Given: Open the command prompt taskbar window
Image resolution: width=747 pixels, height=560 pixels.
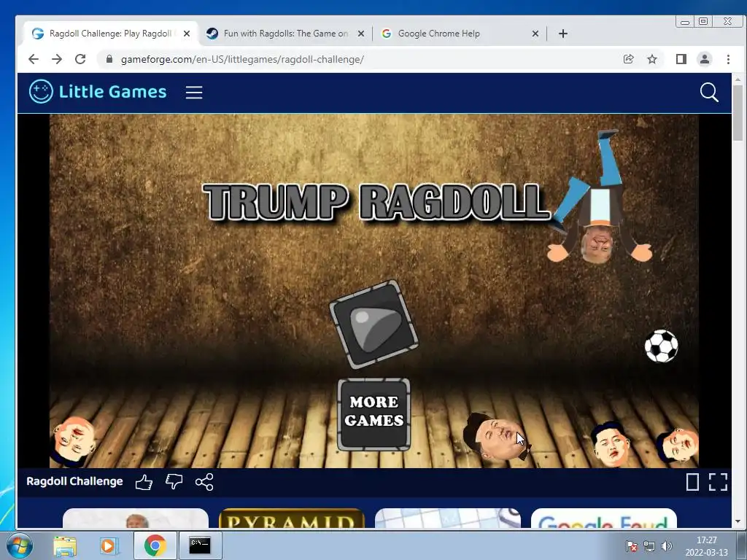Looking at the screenshot, I should (x=200, y=545).
